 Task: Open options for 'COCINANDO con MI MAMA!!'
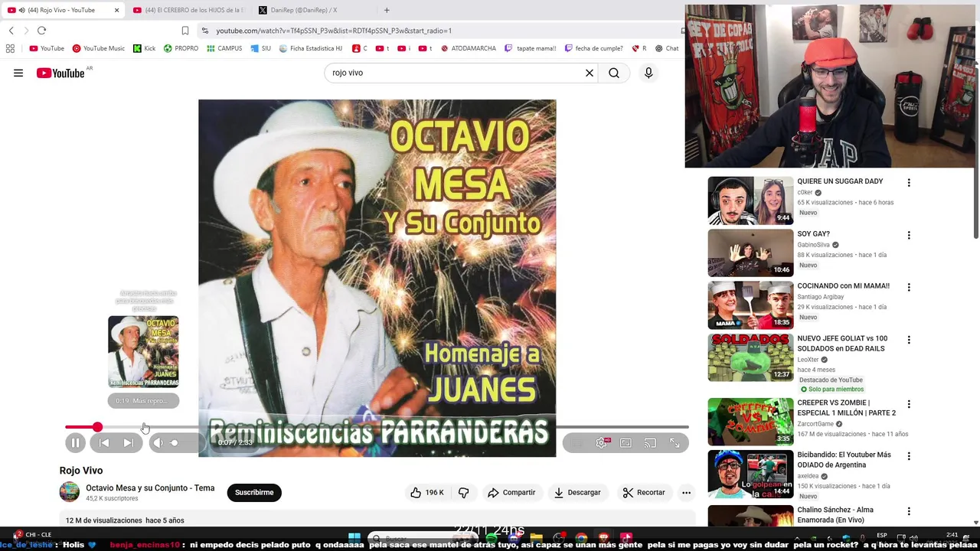click(x=909, y=287)
